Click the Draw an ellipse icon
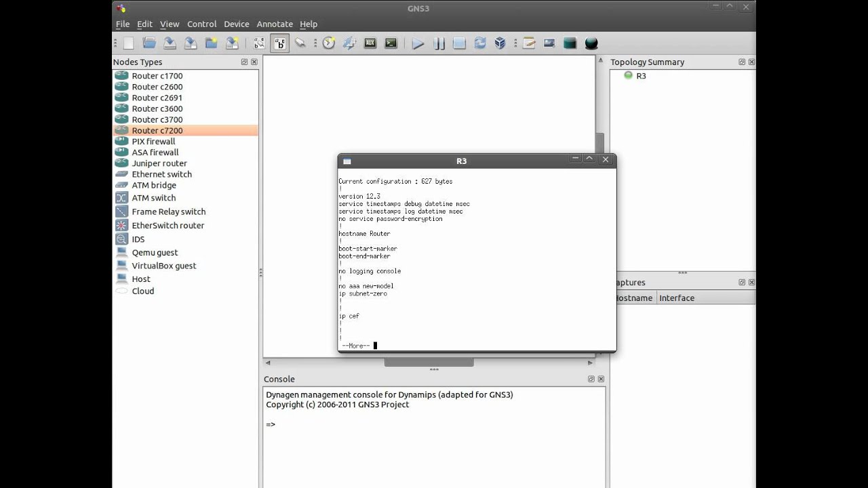The image size is (868, 488). tap(591, 43)
